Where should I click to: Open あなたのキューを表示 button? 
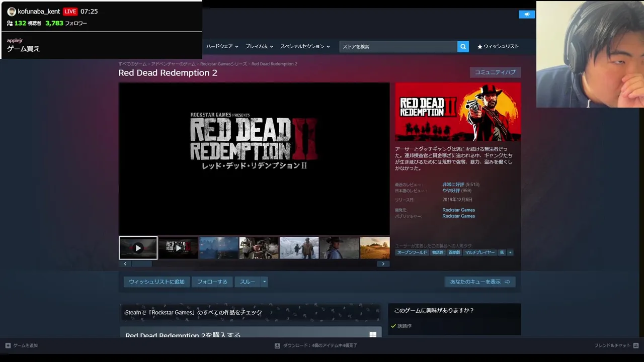[x=480, y=282]
